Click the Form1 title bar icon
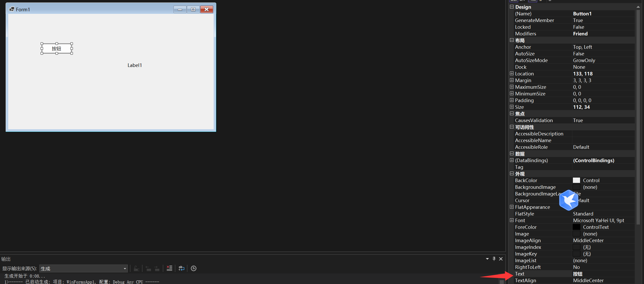 coord(12,9)
